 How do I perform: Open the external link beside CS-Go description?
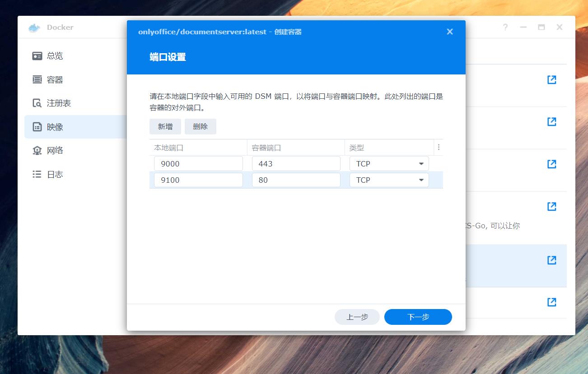pyautogui.click(x=551, y=206)
